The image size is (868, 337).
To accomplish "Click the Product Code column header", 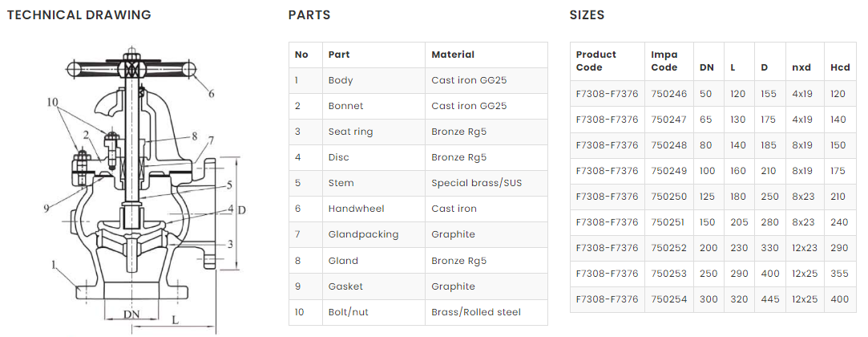I will coord(596,61).
